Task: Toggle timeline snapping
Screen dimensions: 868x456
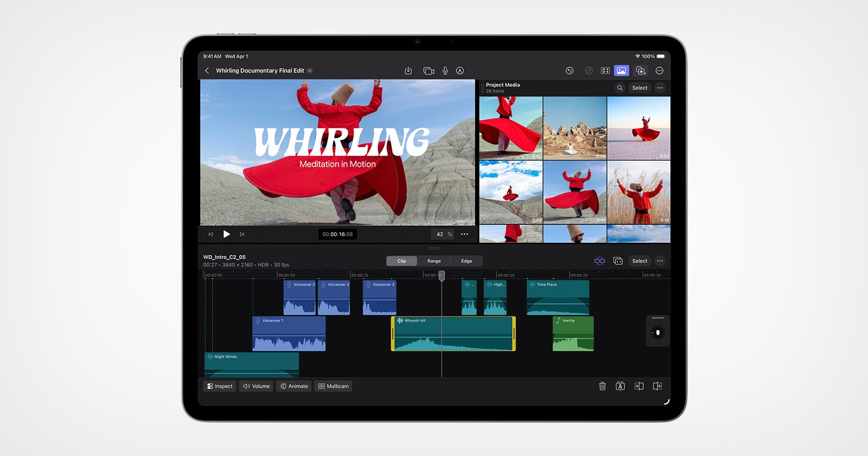Action: (599, 261)
